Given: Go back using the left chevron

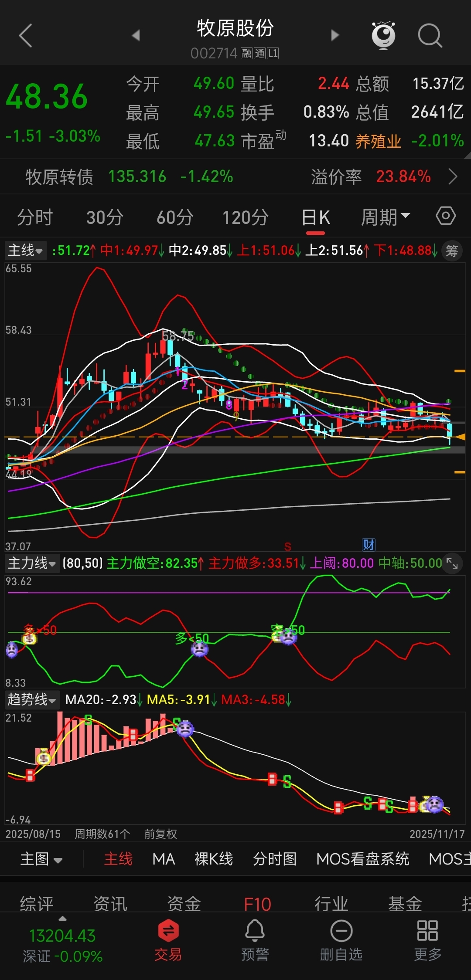Looking at the screenshot, I should [26, 36].
